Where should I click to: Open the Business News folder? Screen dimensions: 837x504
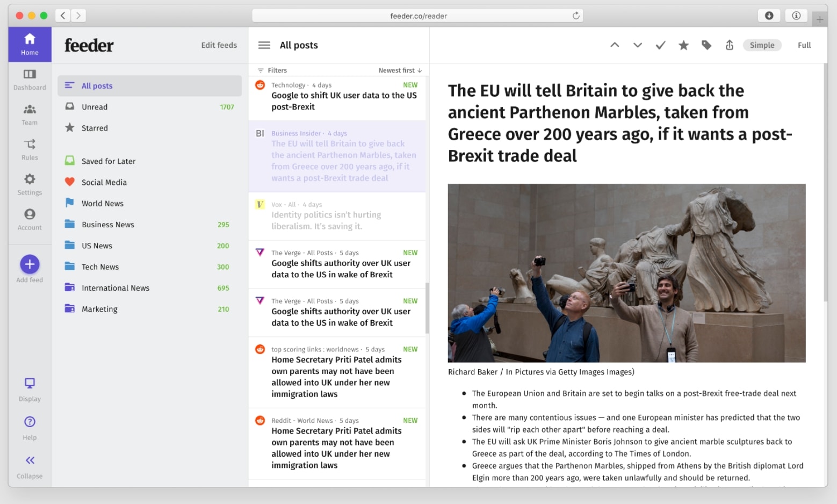(107, 225)
